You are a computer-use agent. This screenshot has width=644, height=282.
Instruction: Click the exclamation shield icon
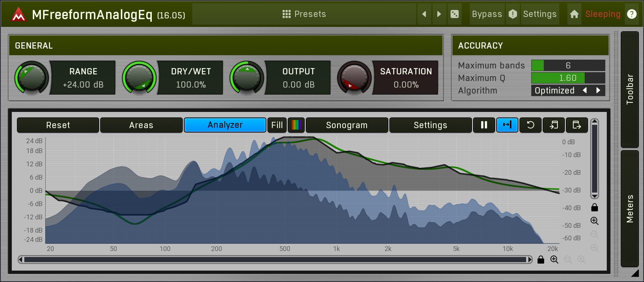pos(513,14)
